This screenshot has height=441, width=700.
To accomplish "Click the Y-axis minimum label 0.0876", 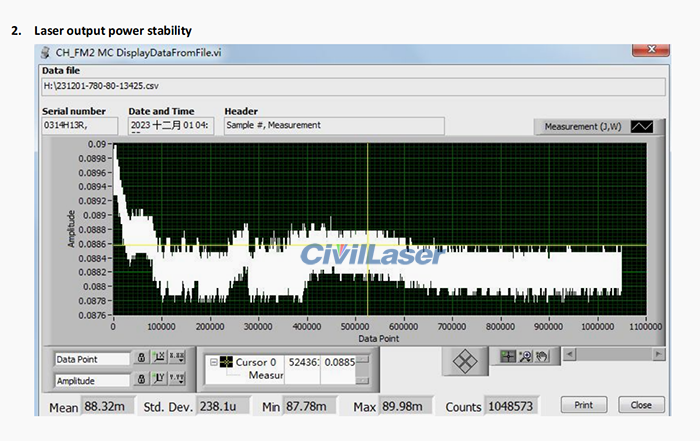I will pyautogui.click(x=92, y=315).
